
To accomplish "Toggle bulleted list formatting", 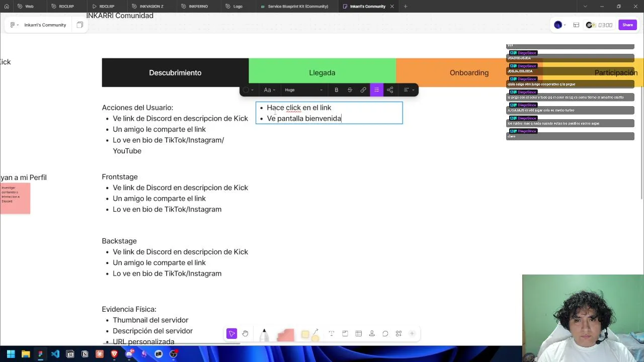I will pyautogui.click(x=376, y=90).
